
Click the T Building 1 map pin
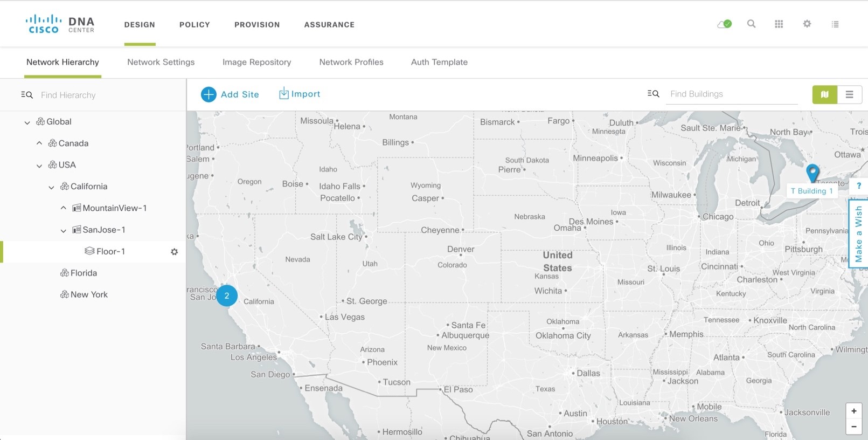coord(812,173)
